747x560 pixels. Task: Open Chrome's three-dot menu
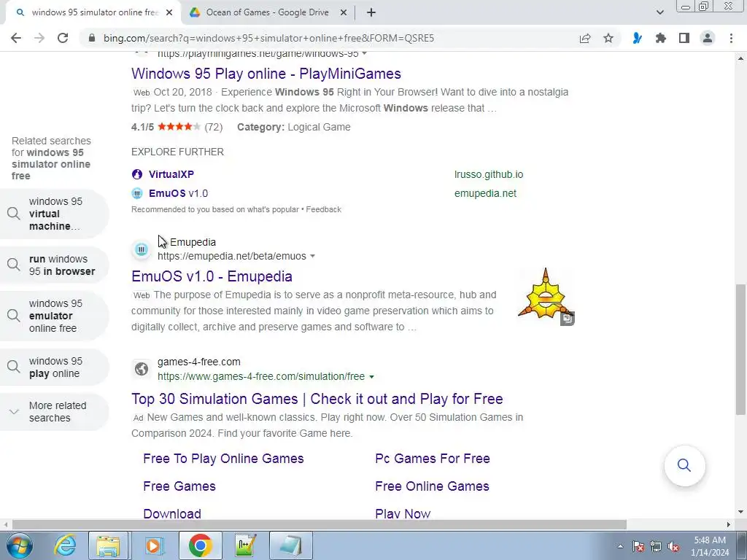(x=731, y=38)
